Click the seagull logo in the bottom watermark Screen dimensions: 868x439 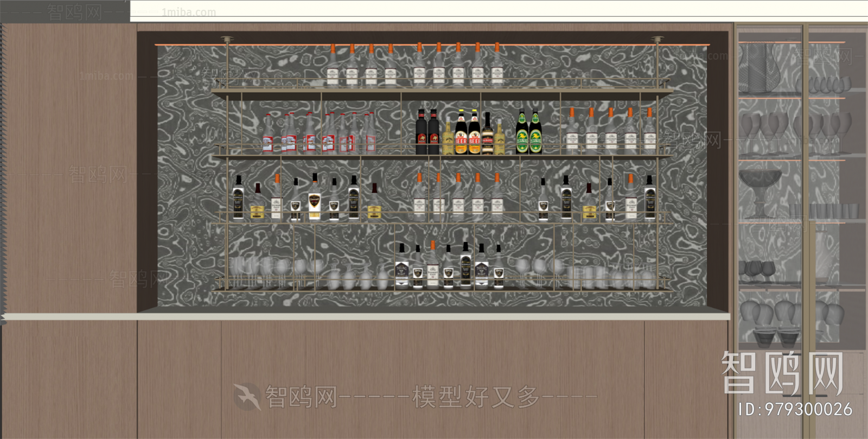(247, 397)
